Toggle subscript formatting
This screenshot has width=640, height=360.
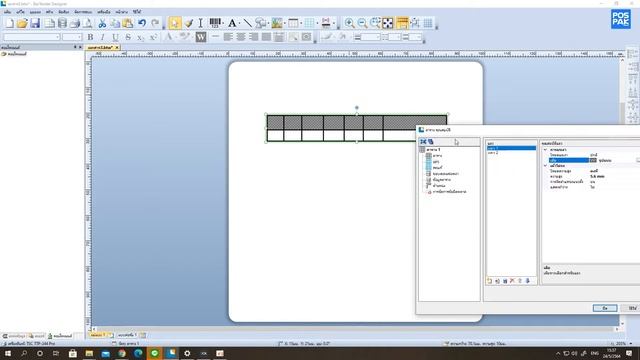[140, 37]
